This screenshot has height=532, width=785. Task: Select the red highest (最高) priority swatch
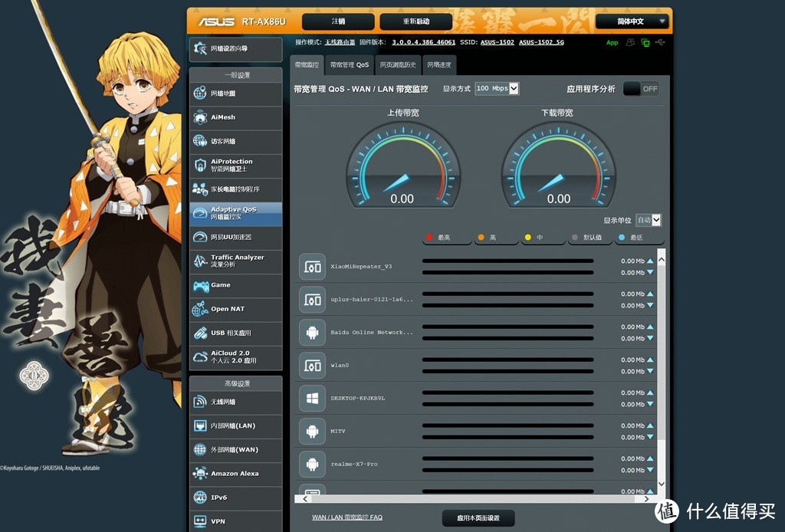pos(429,237)
